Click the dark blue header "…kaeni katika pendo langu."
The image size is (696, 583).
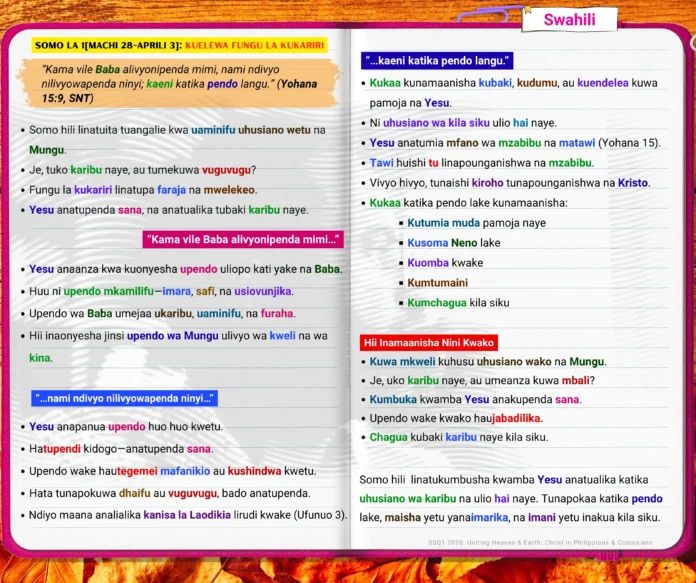pos(437,61)
